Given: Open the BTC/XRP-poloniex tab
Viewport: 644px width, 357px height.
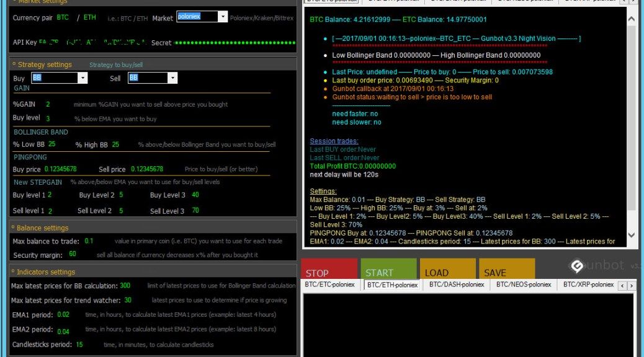Looking at the screenshot, I should pos(588,284).
